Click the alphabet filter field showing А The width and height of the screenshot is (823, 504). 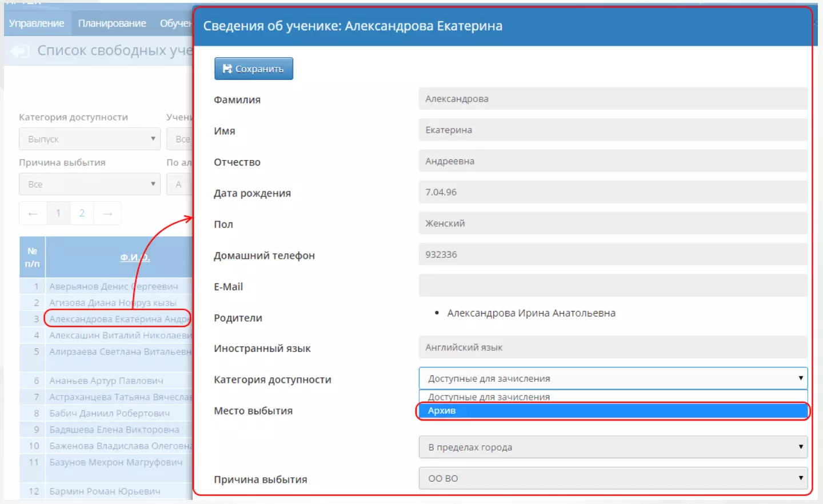point(180,184)
